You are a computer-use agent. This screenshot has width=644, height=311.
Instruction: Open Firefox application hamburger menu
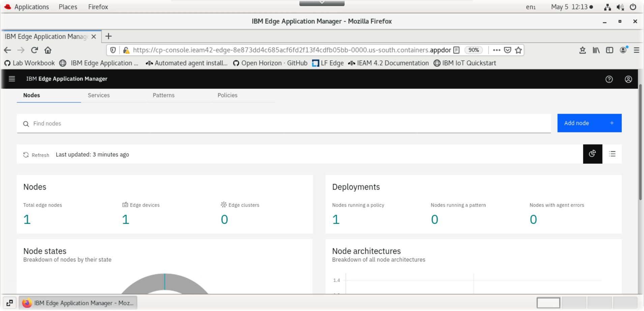coord(637,50)
